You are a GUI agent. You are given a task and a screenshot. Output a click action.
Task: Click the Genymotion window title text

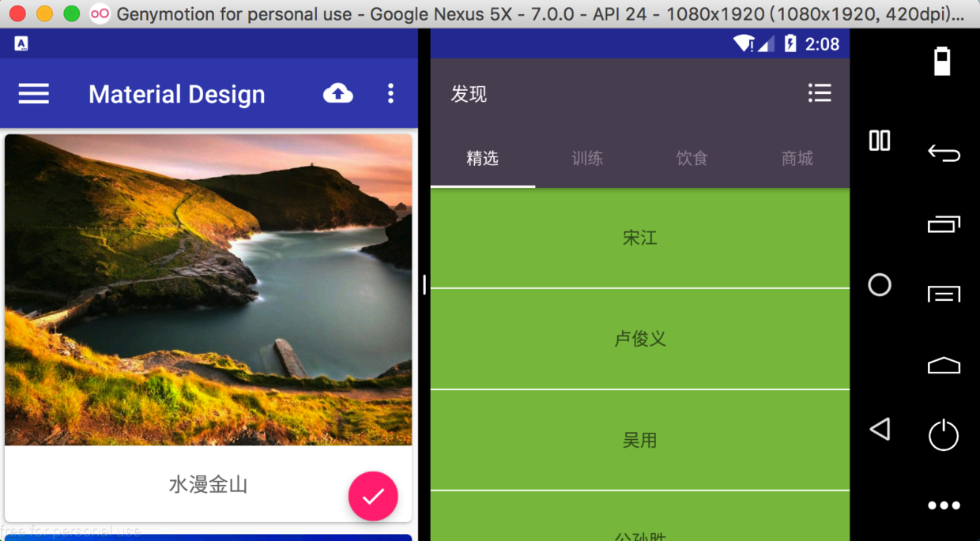coord(540,13)
